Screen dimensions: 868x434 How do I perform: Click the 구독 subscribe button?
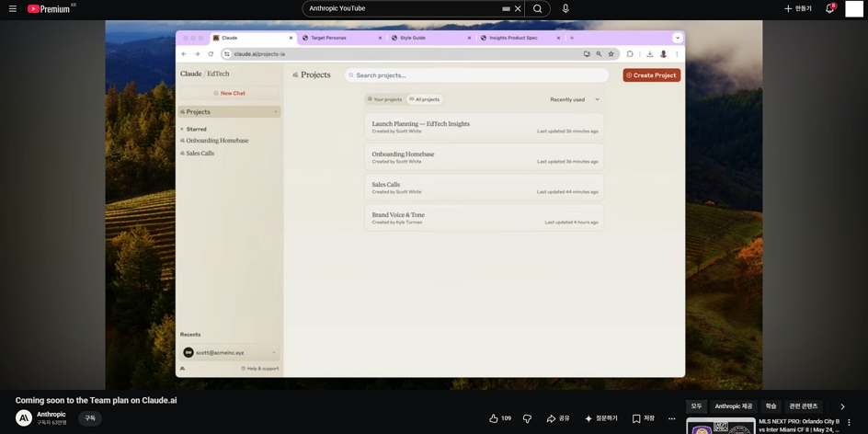pos(90,418)
